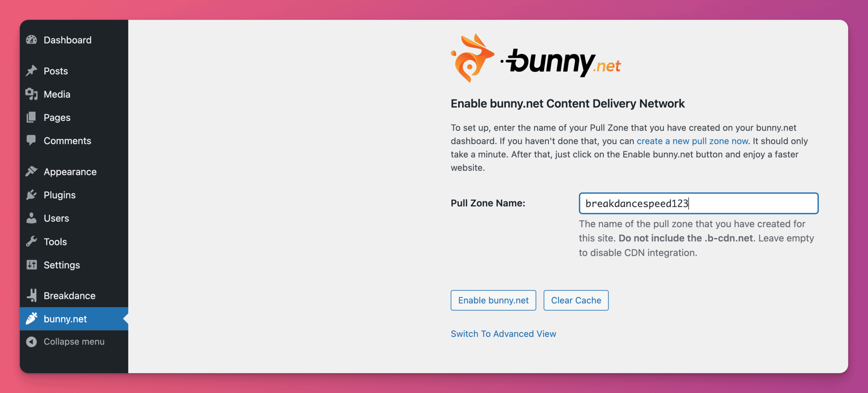The image size is (868, 393).
Task: Click the Posts pushpin icon
Action: (x=32, y=71)
